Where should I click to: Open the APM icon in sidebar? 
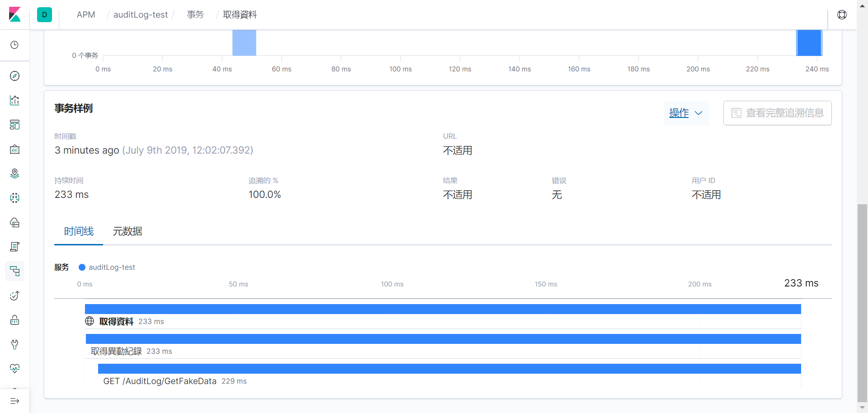(x=14, y=271)
